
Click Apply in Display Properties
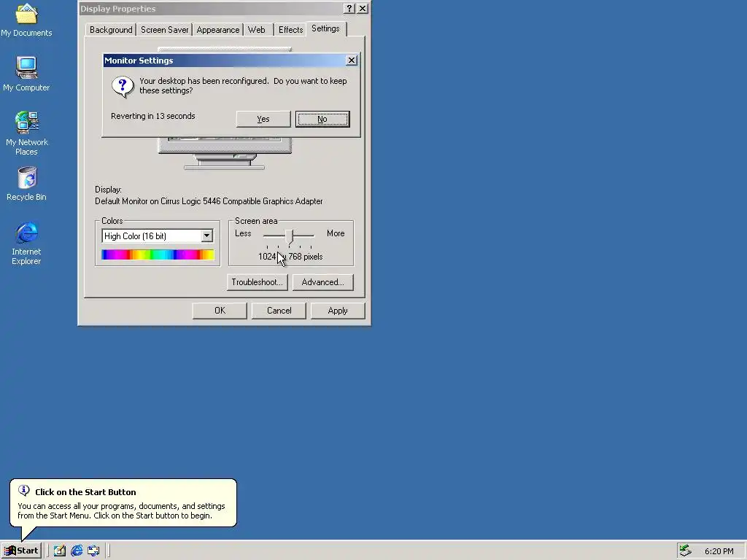[x=338, y=311]
